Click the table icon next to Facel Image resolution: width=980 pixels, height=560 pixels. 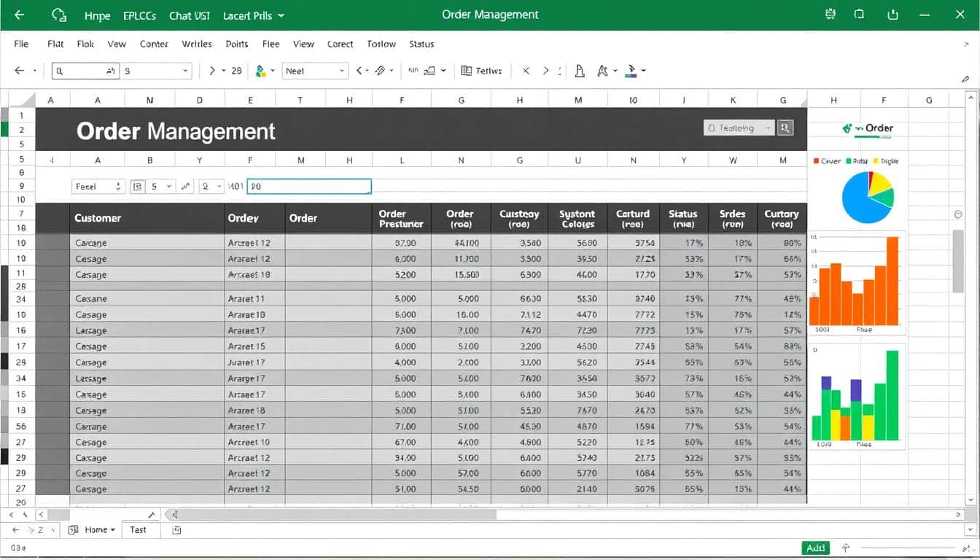coord(137,187)
